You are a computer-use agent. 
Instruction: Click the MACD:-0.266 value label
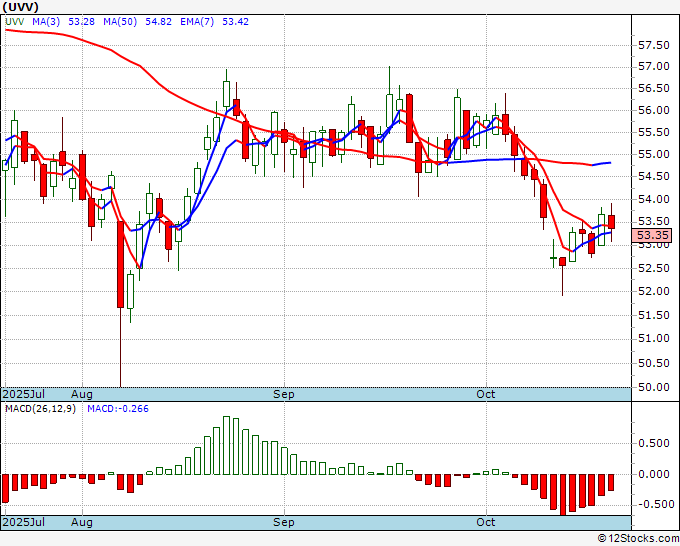point(118,409)
